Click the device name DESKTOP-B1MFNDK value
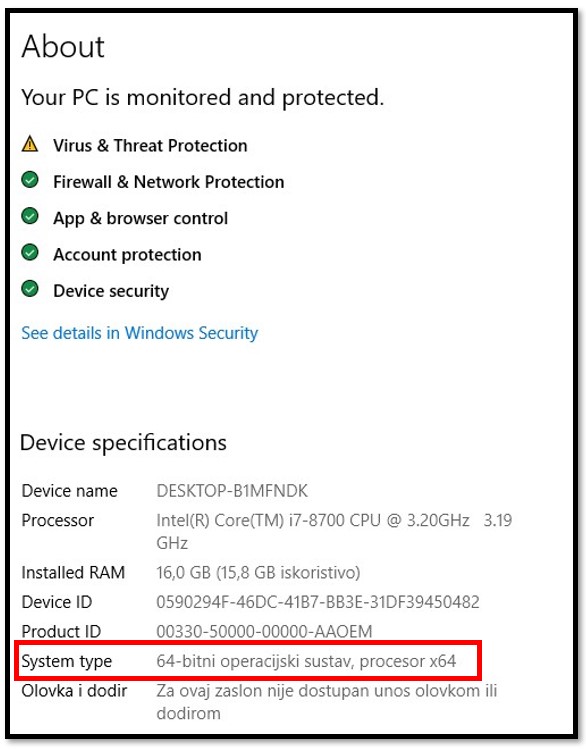Image resolution: width=586 pixels, height=749 pixels. tap(232, 491)
